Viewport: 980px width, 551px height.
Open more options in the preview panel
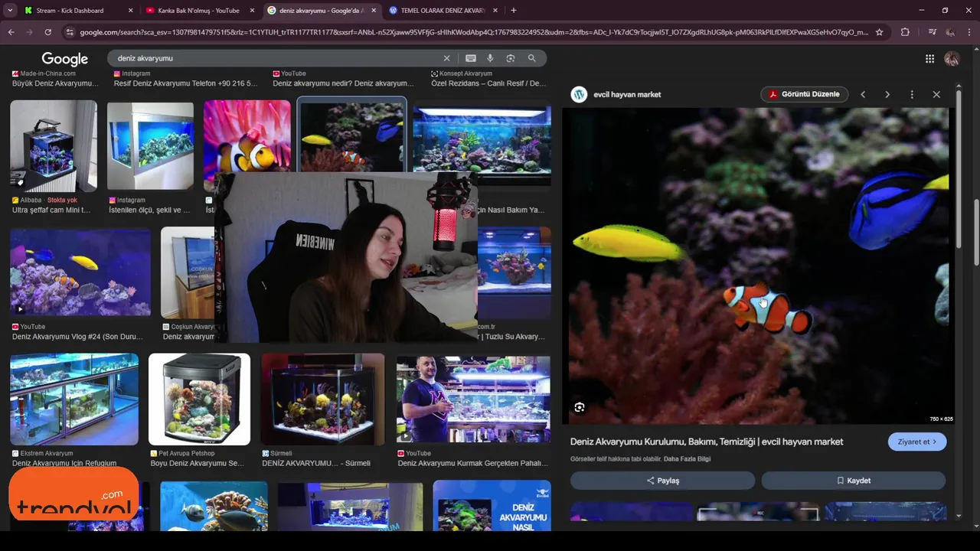(x=912, y=94)
